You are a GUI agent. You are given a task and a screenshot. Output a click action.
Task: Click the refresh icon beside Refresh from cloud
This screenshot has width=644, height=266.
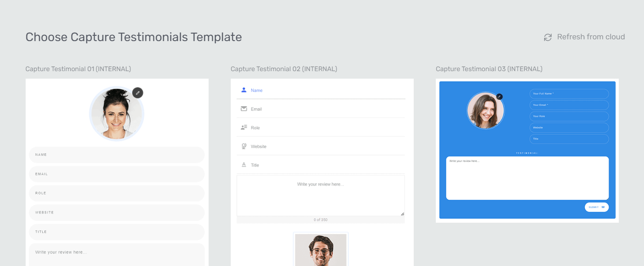click(548, 38)
